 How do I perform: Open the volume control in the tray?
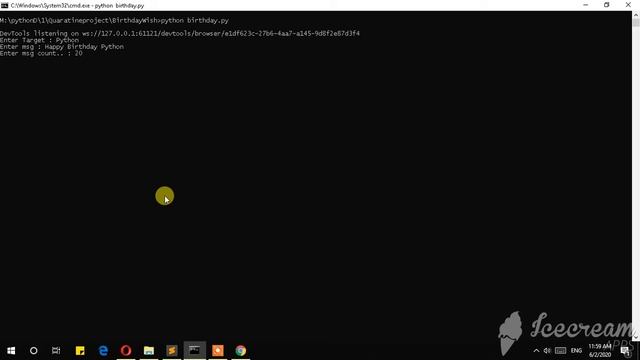click(547, 351)
